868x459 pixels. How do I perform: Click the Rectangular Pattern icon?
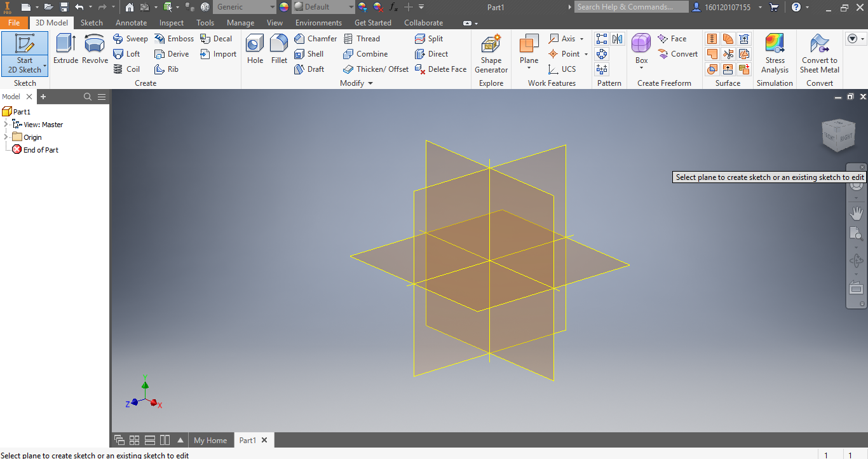(602, 39)
